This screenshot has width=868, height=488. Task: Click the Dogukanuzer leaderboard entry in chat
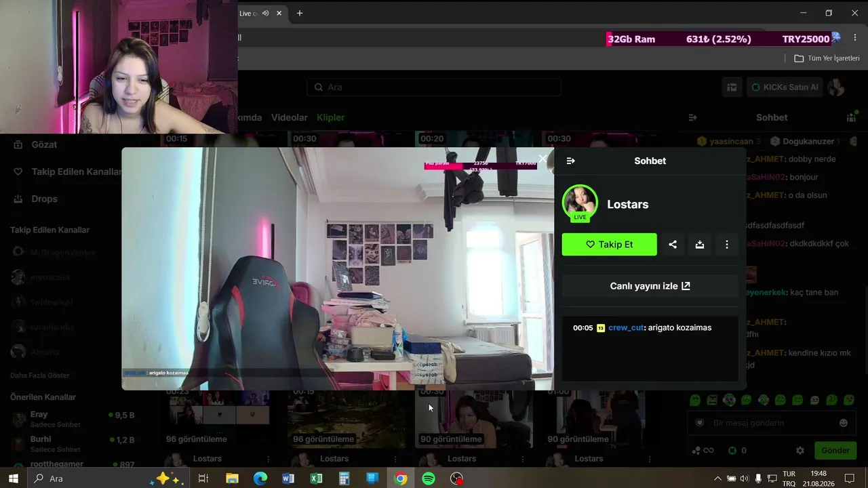(x=805, y=142)
